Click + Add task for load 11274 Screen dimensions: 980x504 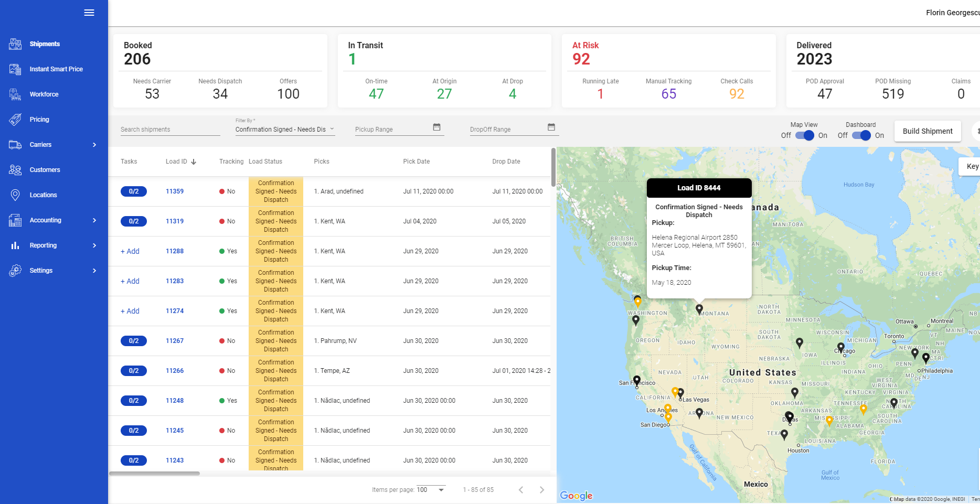tap(130, 311)
